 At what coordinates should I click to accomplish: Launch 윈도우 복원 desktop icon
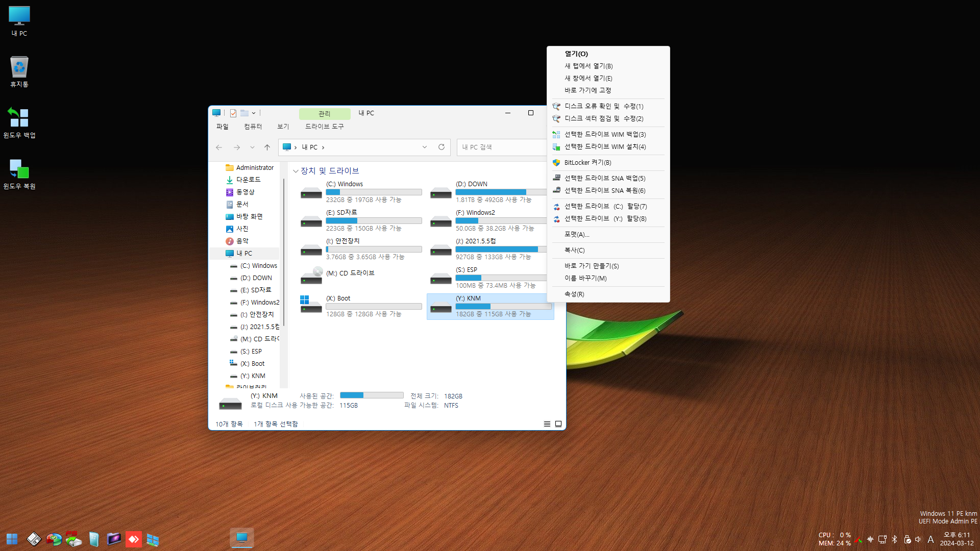[19, 174]
